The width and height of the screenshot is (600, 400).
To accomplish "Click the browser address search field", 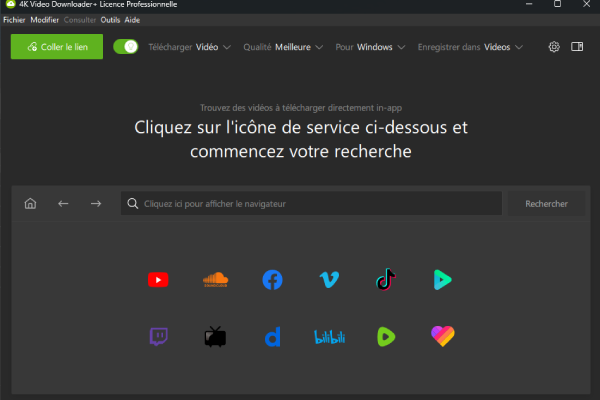I will click(311, 203).
